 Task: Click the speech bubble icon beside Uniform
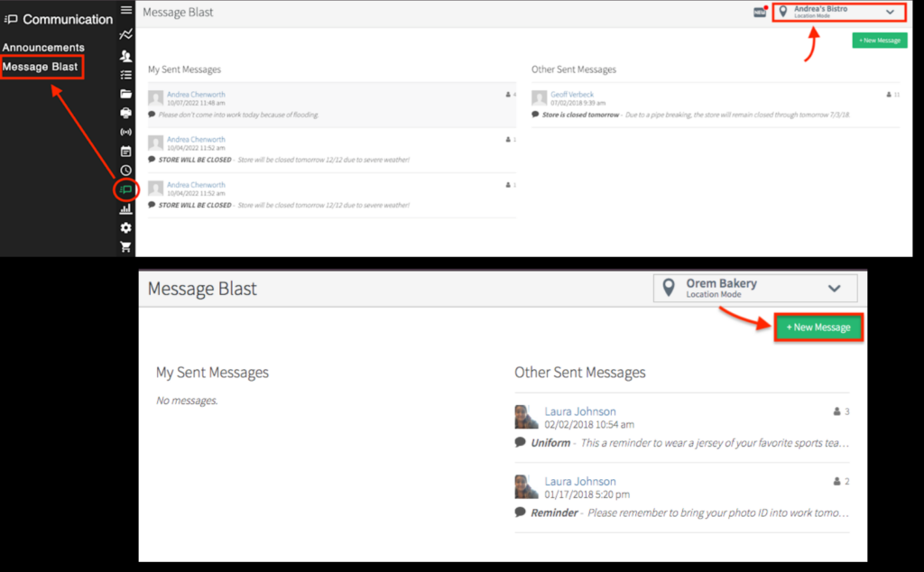520,442
